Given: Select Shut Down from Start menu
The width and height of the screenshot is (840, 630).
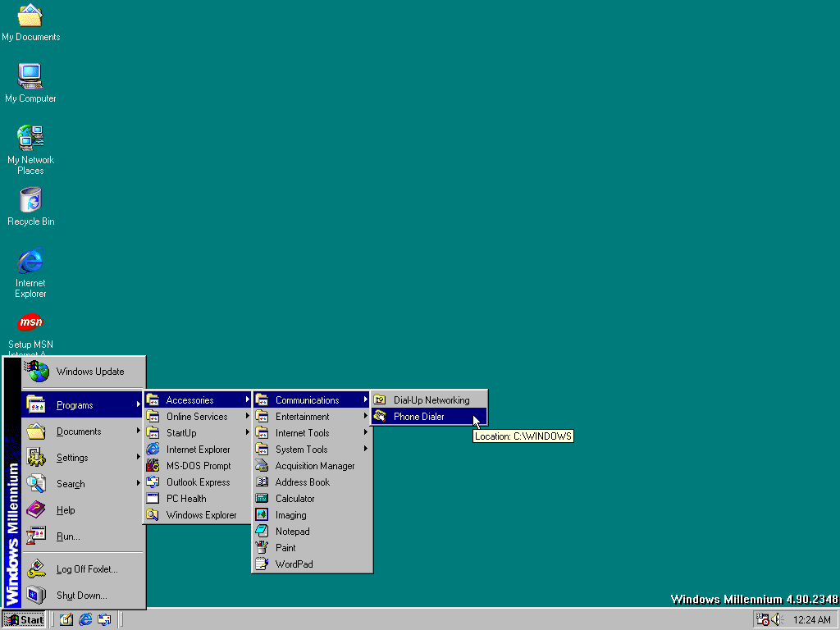Looking at the screenshot, I should pos(81,596).
